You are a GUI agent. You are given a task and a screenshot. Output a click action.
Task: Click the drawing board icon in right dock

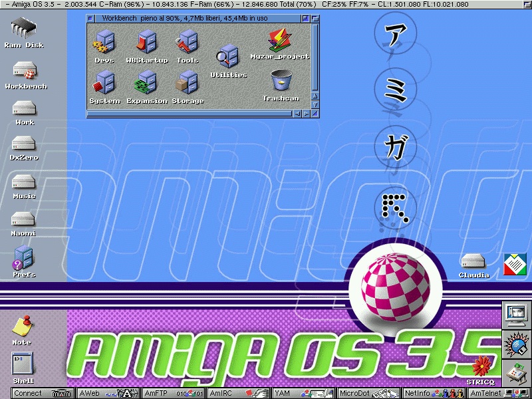517,373
